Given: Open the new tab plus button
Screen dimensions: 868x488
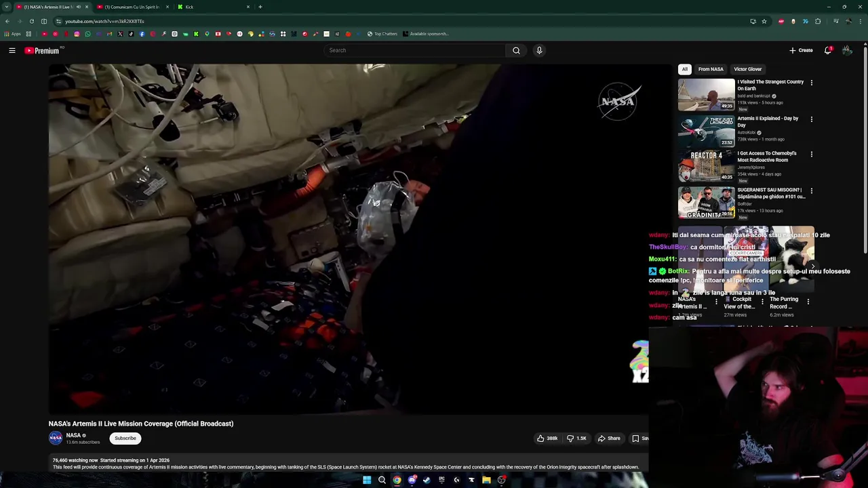Looking at the screenshot, I should pyautogui.click(x=260, y=7).
